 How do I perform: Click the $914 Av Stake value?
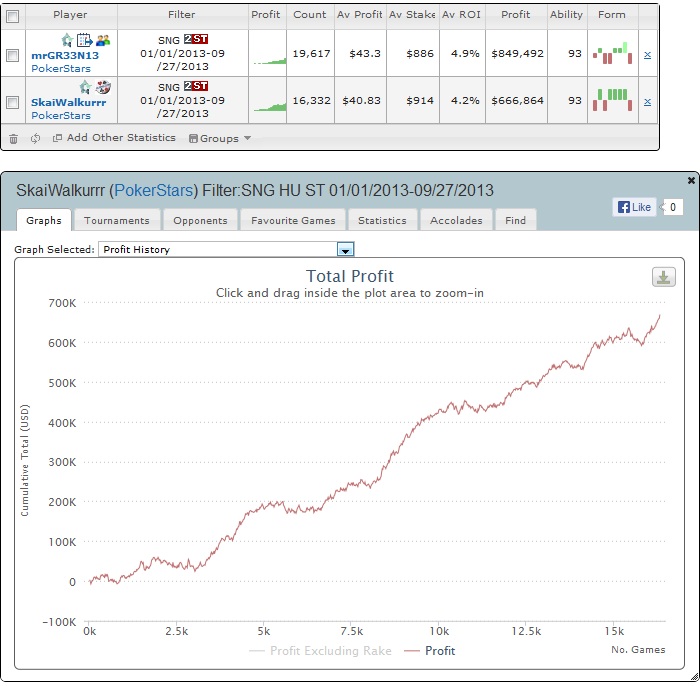point(420,101)
